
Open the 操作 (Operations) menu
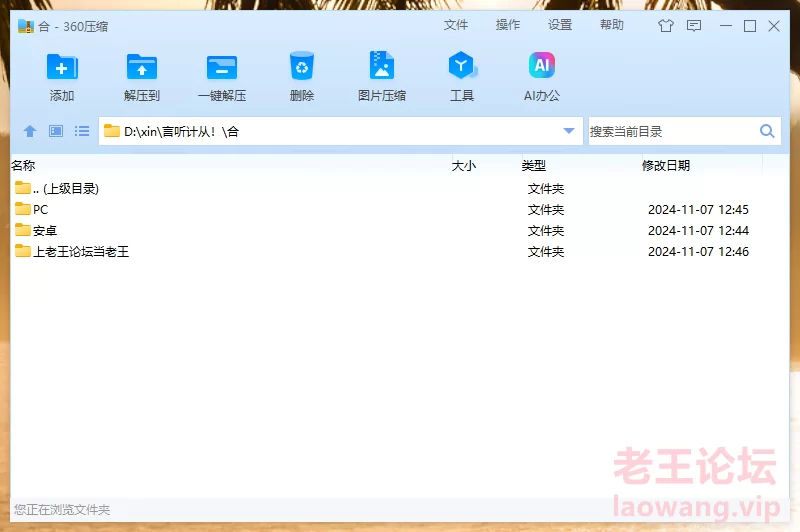508,25
